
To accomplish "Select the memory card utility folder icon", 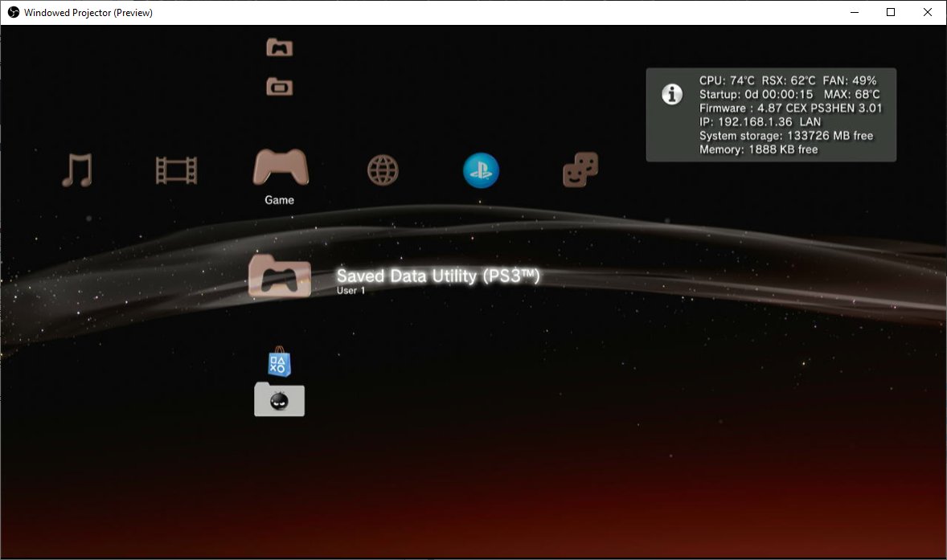I will pos(280,87).
